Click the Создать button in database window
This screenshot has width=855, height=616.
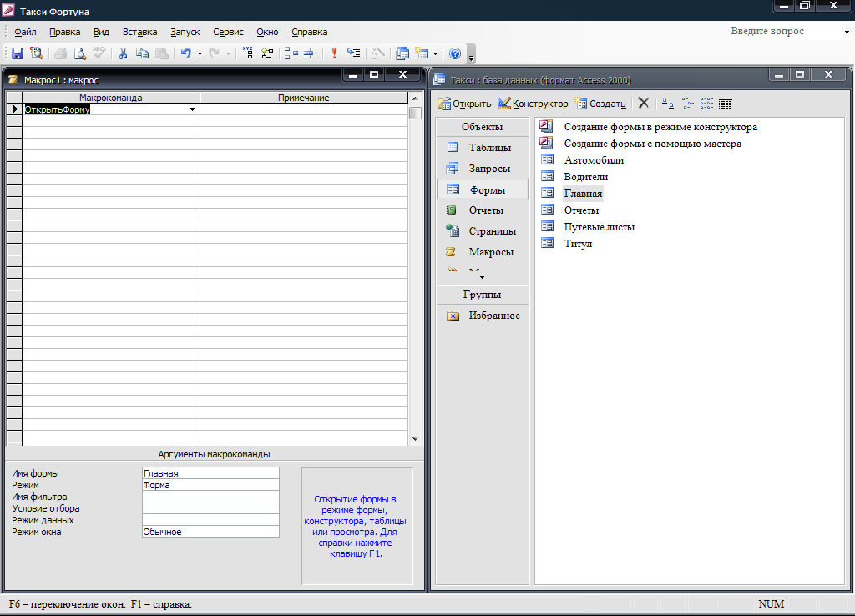tap(600, 104)
